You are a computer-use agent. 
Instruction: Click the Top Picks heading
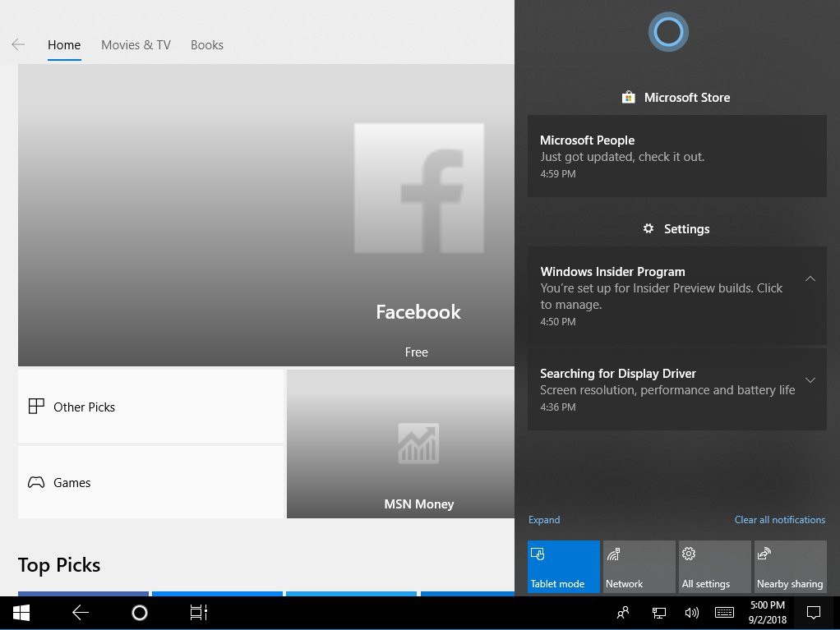click(x=59, y=565)
